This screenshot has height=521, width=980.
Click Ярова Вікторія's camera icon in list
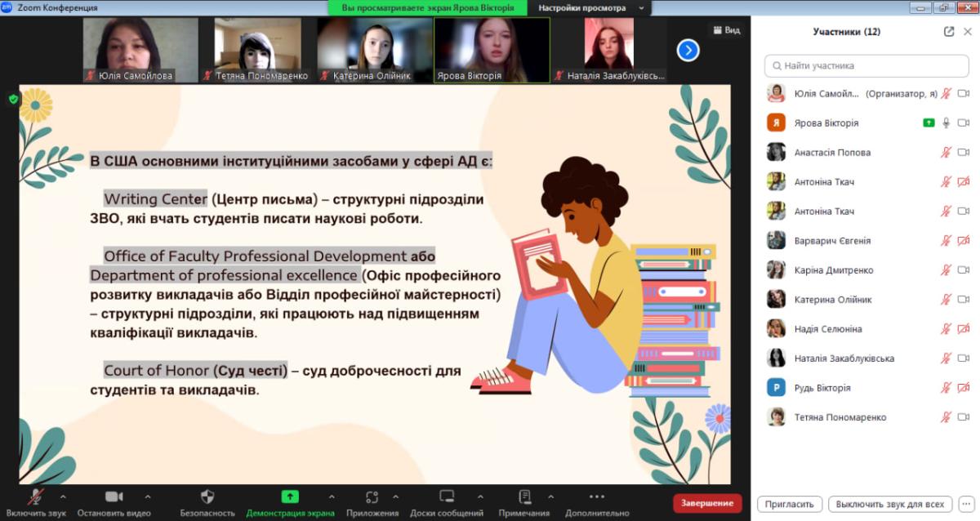(964, 122)
